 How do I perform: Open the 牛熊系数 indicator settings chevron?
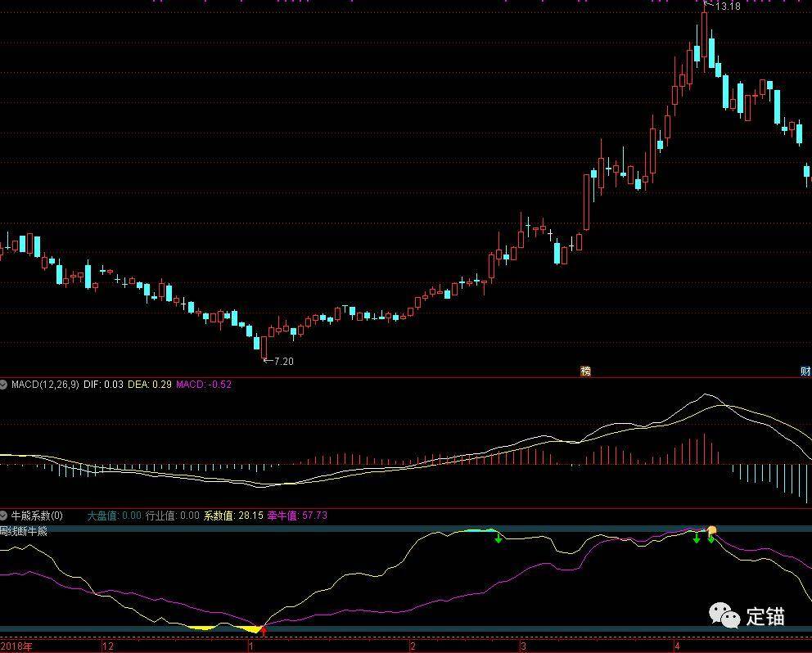click(3, 516)
